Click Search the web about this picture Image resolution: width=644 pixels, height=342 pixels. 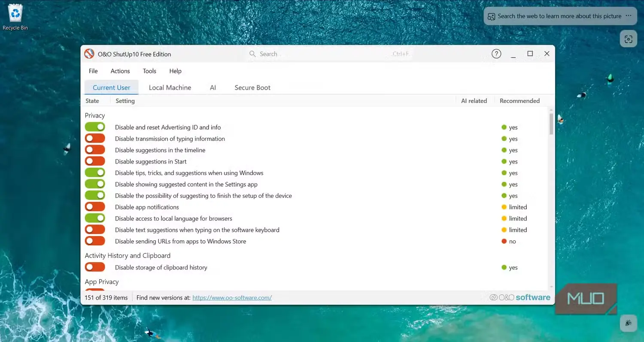[x=559, y=16]
